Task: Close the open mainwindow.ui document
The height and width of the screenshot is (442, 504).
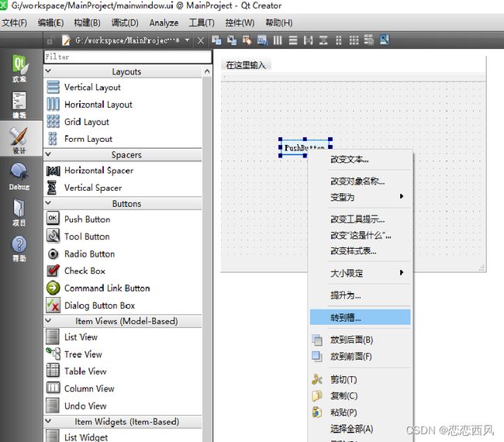Action: pos(201,41)
